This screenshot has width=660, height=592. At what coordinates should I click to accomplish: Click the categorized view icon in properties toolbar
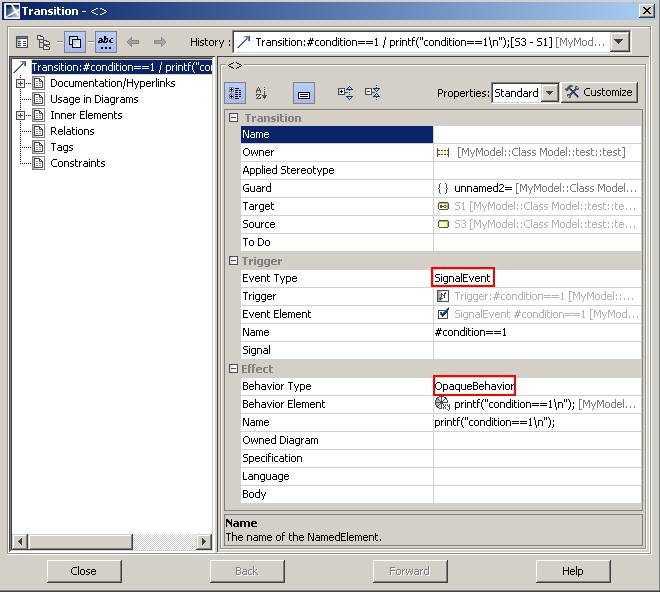pyautogui.click(x=235, y=93)
